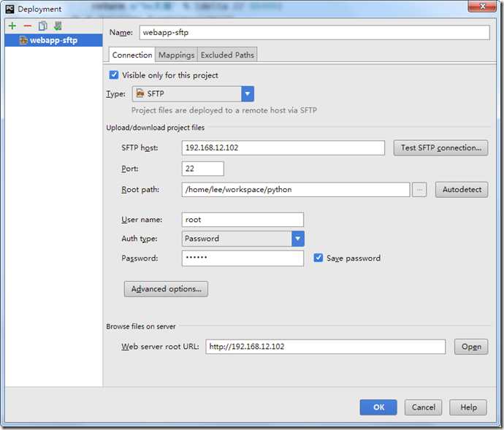
Task: Click the sftp icon in the Type combo
Action: [140, 93]
